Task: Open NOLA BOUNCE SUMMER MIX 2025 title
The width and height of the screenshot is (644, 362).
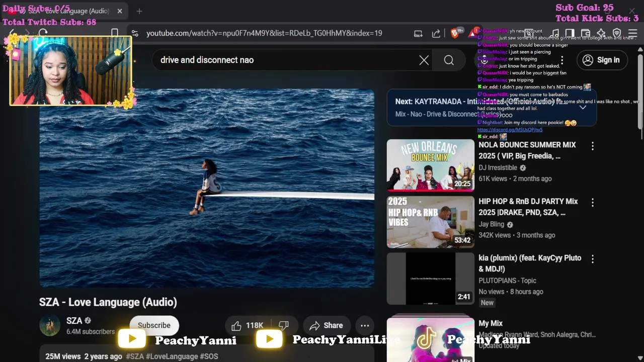Action: pyautogui.click(x=527, y=150)
